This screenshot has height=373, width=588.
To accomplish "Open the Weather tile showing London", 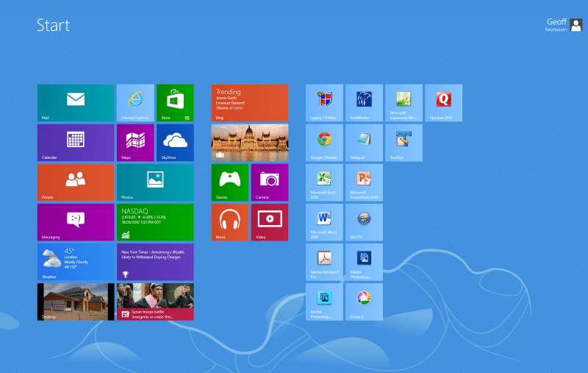I will 76,262.
